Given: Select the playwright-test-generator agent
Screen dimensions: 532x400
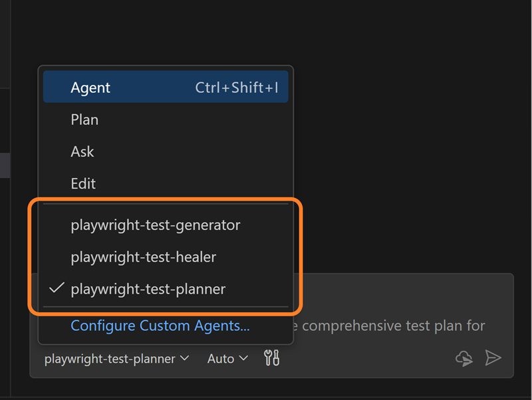Looking at the screenshot, I should click(155, 225).
